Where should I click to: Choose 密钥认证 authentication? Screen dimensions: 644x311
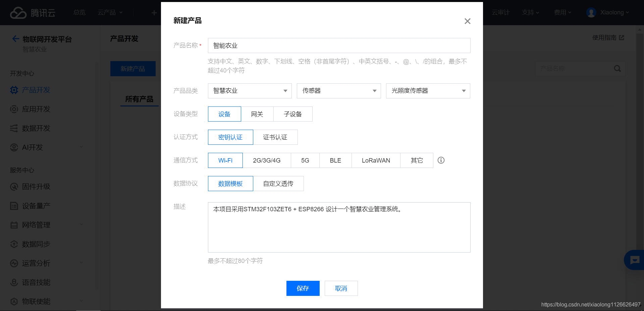coord(230,137)
